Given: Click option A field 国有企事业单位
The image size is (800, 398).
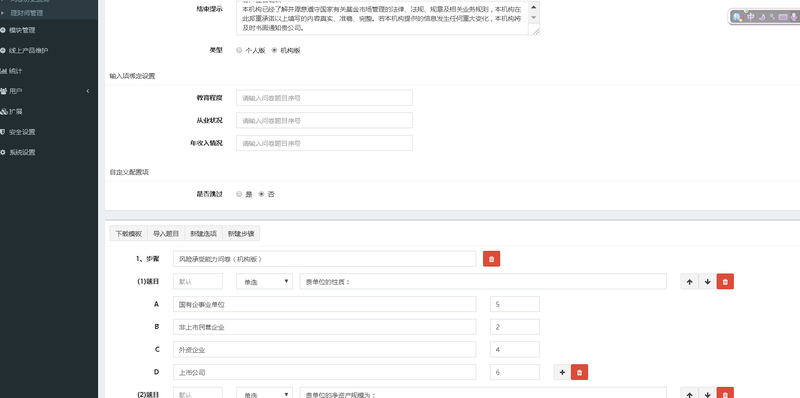Looking at the screenshot, I should [x=324, y=304].
